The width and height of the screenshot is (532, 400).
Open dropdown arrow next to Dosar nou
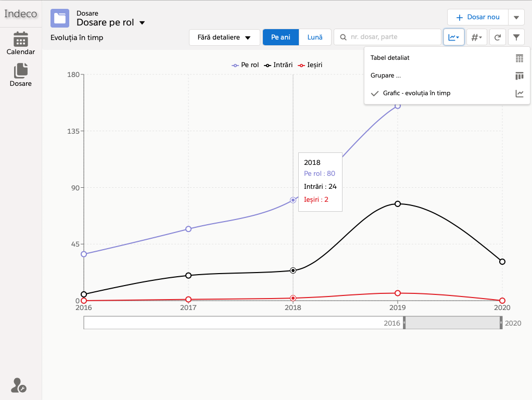516,17
